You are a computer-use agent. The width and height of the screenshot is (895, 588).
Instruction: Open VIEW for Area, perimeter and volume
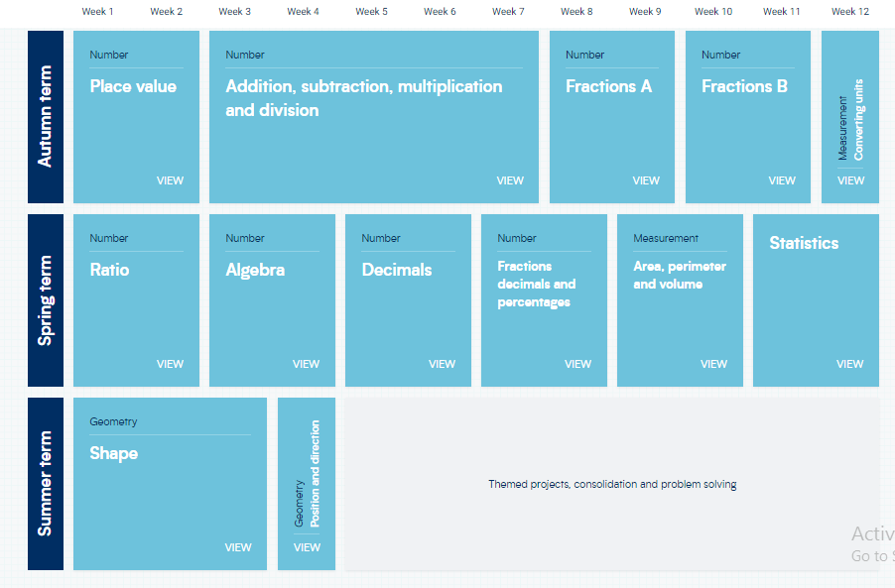(x=713, y=364)
